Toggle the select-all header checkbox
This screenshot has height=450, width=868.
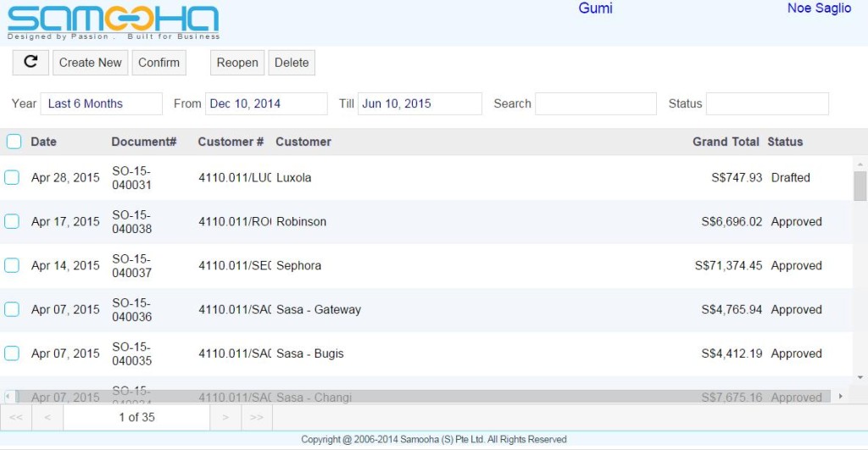14,142
